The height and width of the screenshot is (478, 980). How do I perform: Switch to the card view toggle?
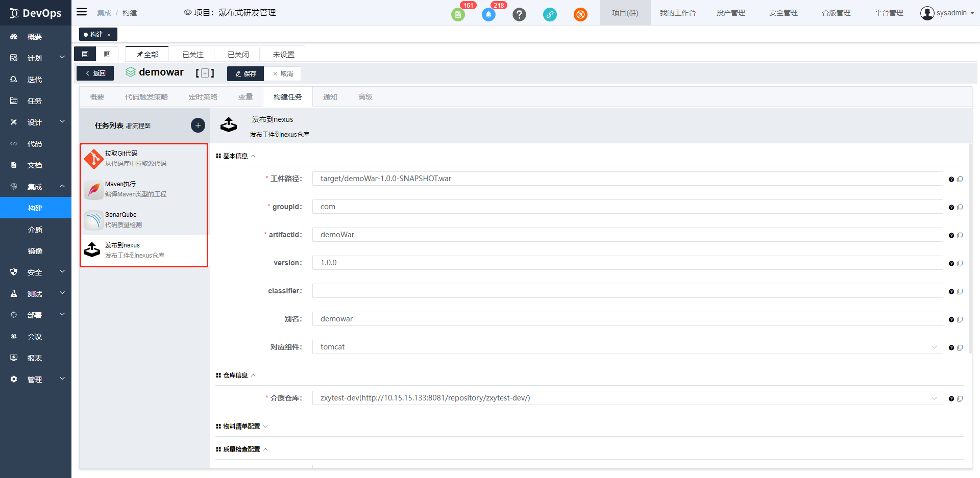[107, 54]
